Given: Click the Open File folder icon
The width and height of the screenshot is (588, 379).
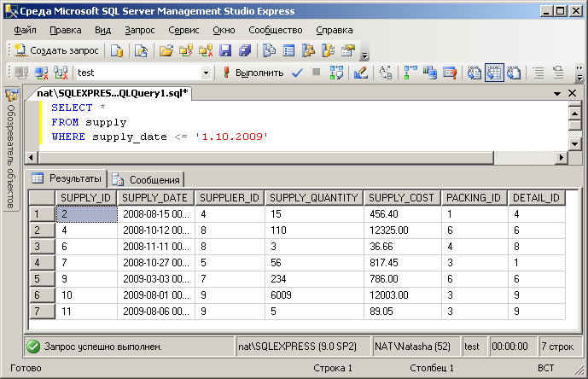Looking at the screenshot, I should point(166,50).
